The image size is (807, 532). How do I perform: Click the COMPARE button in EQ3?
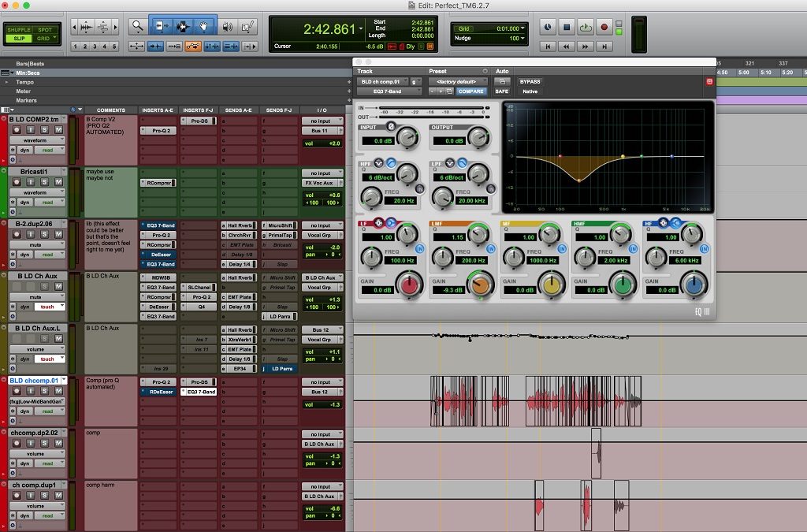471,91
